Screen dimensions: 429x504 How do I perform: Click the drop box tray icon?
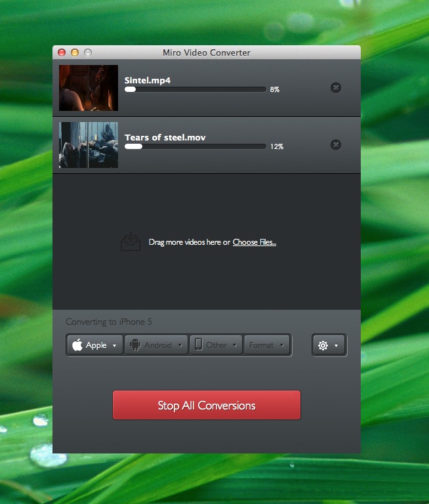(131, 242)
